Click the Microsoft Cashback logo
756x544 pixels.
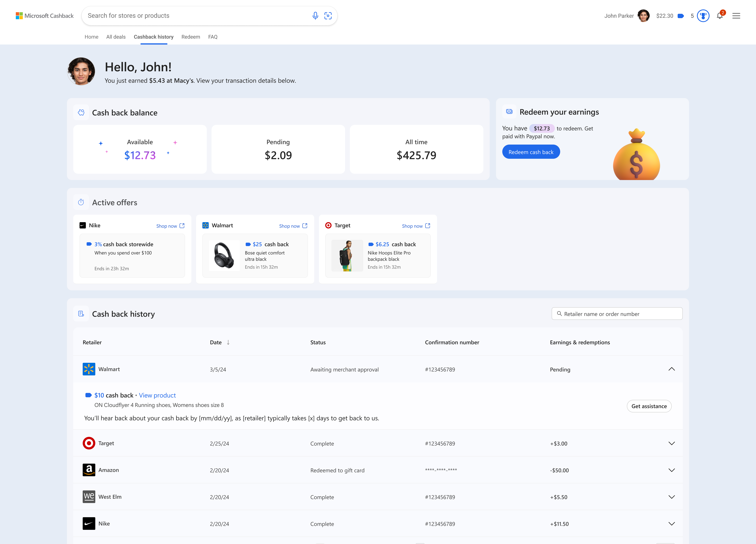pos(45,16)
